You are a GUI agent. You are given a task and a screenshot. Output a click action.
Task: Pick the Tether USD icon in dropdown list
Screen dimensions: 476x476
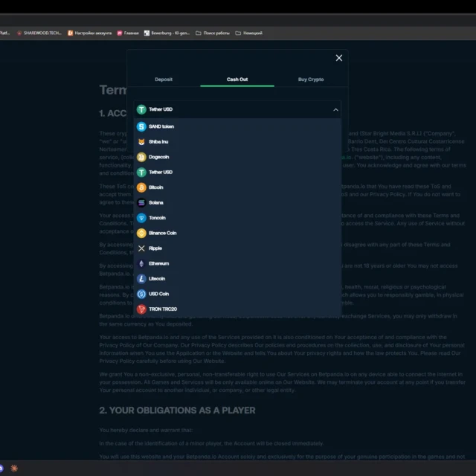click(141, 172)
